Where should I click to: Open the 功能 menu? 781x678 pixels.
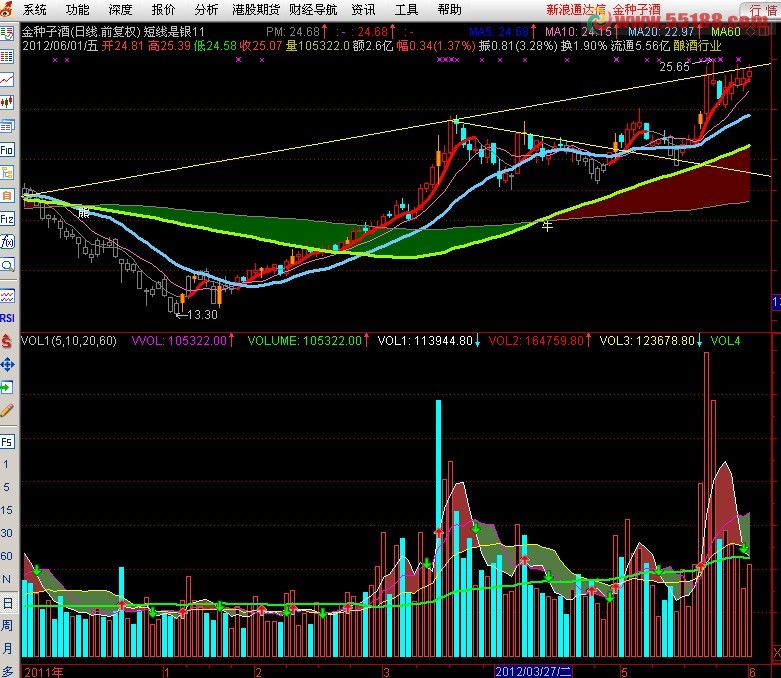77,9
